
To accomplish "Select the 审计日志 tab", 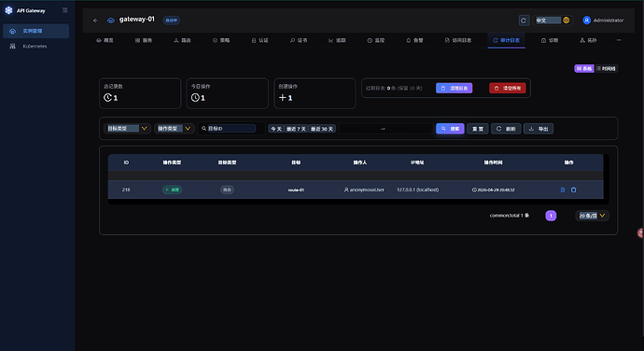I will (x=506, y=40).
